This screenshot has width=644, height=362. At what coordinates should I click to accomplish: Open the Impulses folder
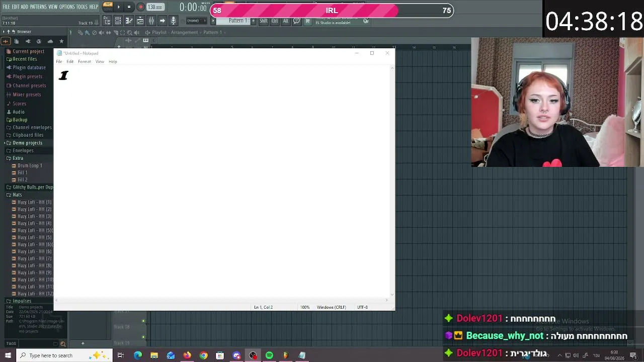(19, 301)
